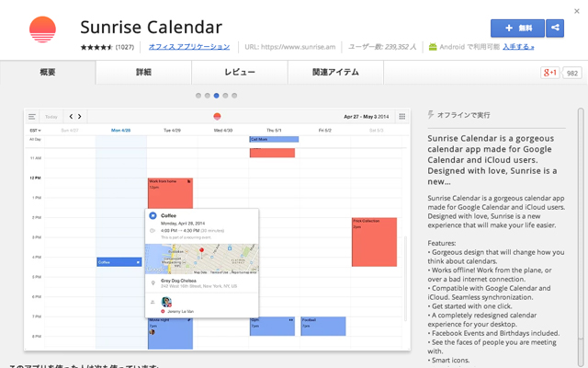Select the fourth screenshot carousel dot
The height and width of the screenshot is (368, 588).
tap(225, 96)
